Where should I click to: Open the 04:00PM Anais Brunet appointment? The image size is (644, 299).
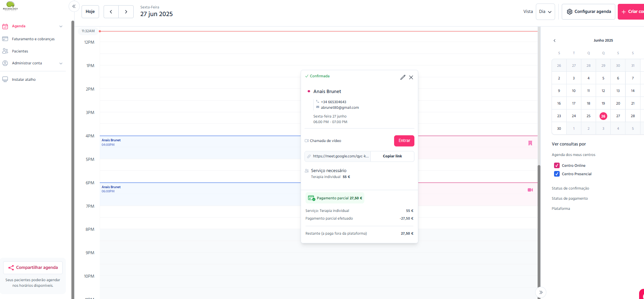tap(200, 147)
